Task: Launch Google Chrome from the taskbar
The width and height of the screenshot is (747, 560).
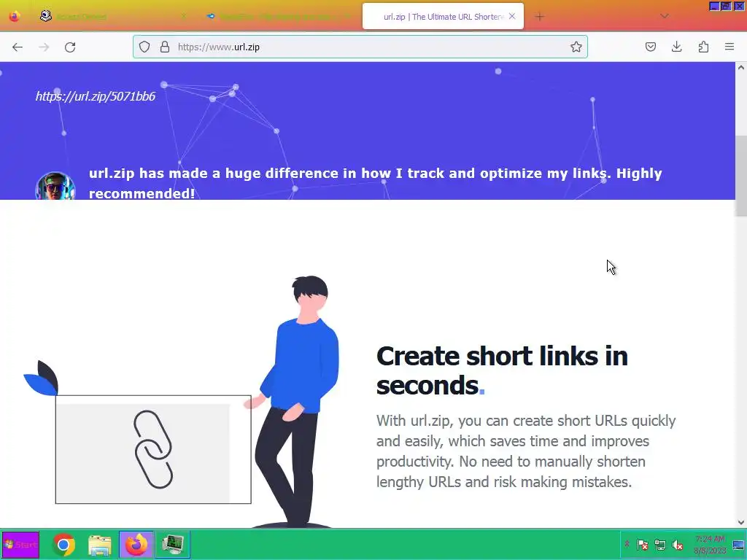Action: point(63,544)
